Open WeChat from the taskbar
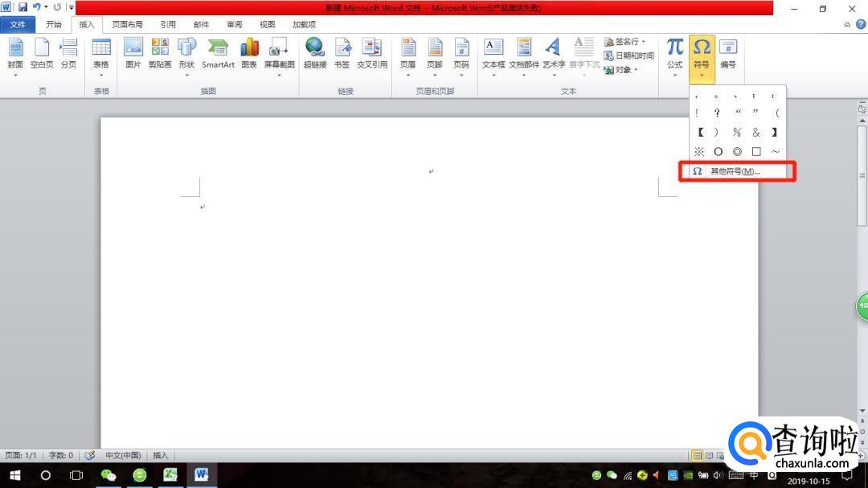868x488 pixels. [x=108, y=475]
